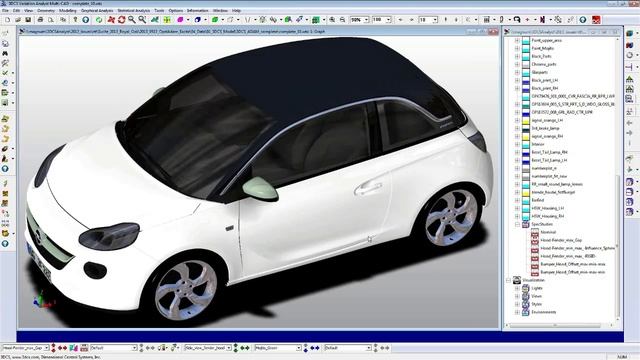
Task: Open the File menu
Action: (5, 11)
